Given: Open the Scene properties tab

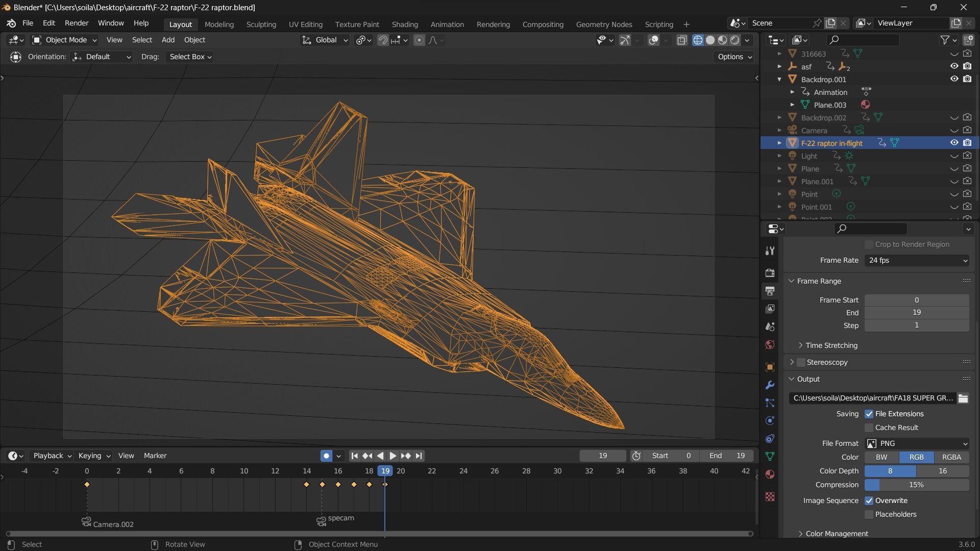Looking at the screenshot, I should [770, 327].
